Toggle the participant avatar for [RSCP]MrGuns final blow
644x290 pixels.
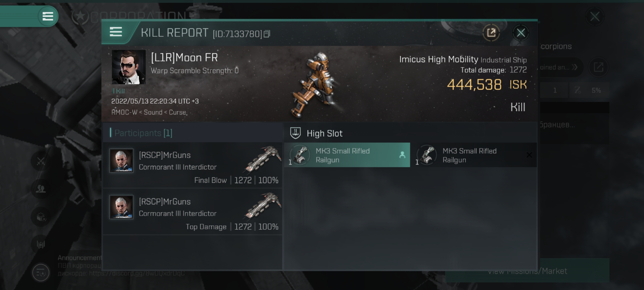point(122,160)
